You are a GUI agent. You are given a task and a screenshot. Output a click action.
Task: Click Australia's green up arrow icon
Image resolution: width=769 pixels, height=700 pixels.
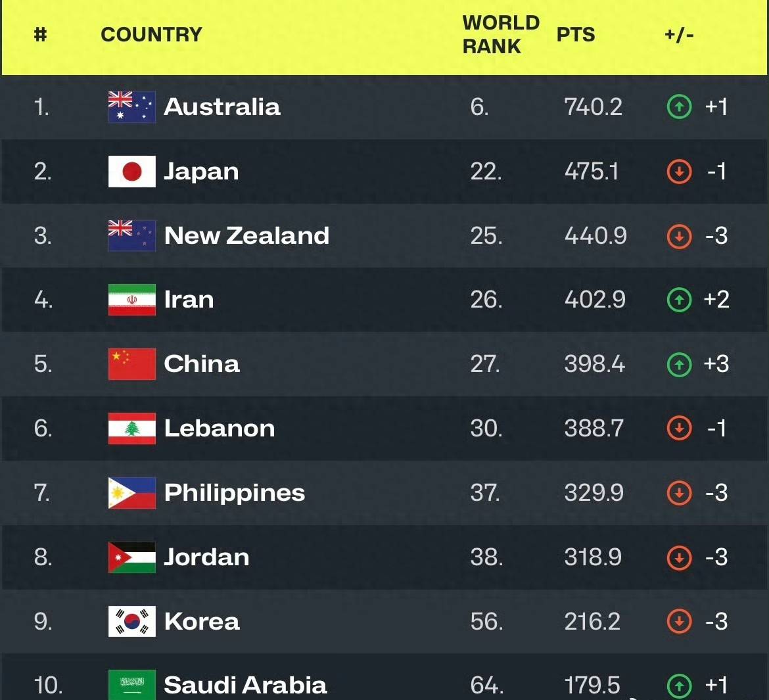(679, 107)
